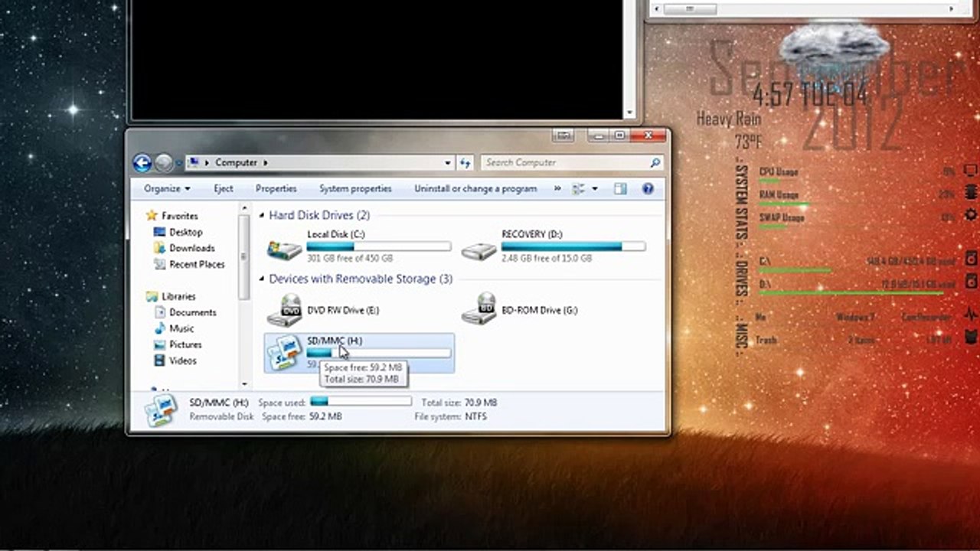This screenshot has height=551, width=980.
Task: Click the RECOVERY (D:) label
Action: tap(533, 234)
